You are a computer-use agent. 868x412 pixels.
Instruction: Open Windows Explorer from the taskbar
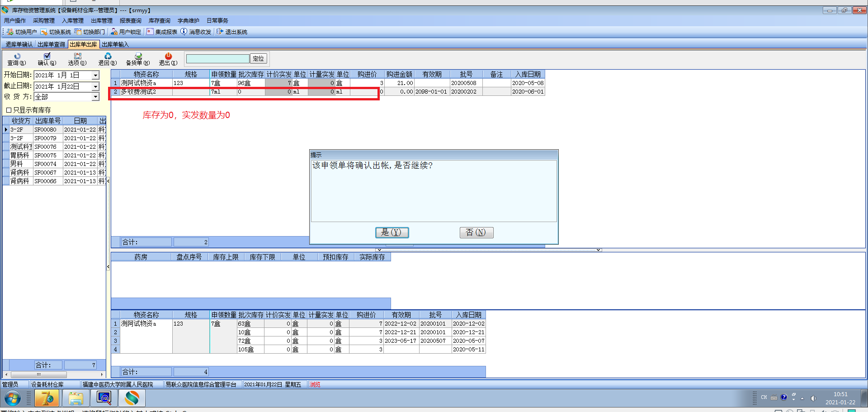point(75,398)
